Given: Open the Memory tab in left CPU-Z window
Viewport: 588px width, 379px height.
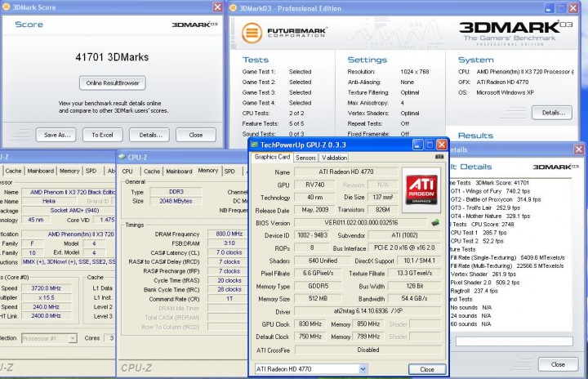Looking at the screenshot, I should click(69, 171).
